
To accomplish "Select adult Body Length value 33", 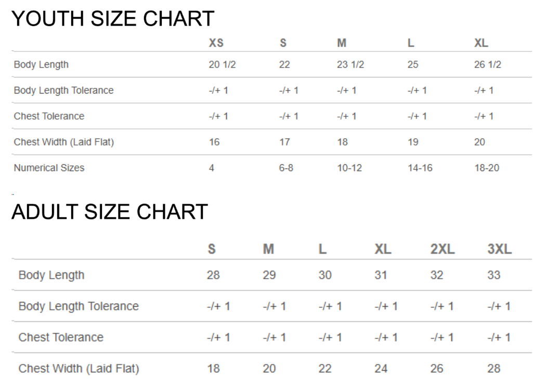I will coord(494,275).
